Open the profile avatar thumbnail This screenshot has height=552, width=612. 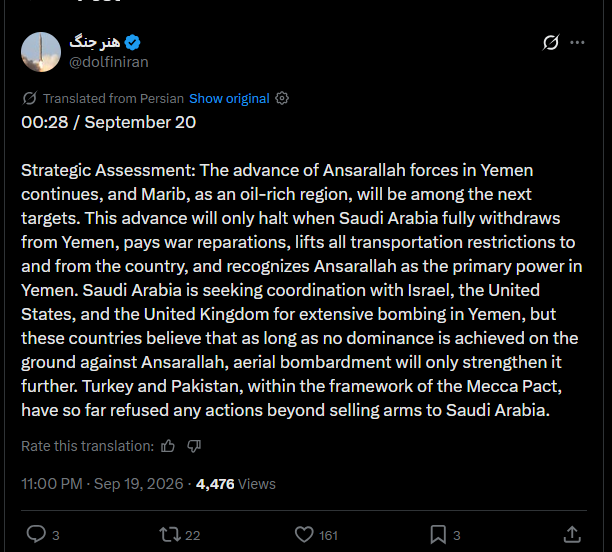41,52
